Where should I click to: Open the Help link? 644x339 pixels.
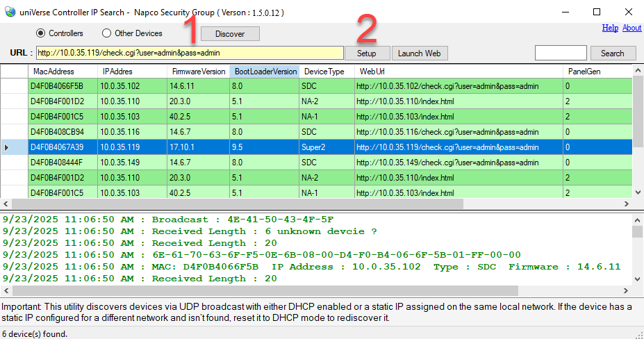coord(610,28)
